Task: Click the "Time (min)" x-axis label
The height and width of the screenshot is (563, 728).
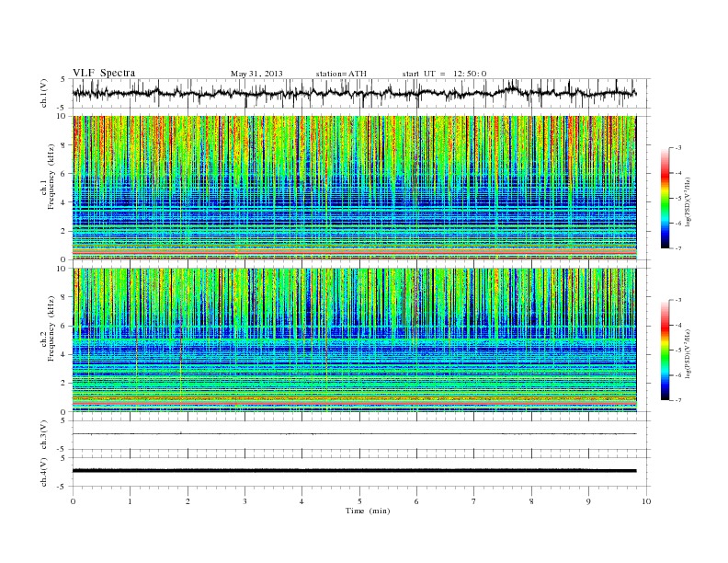Action: (x=368, y=511)
